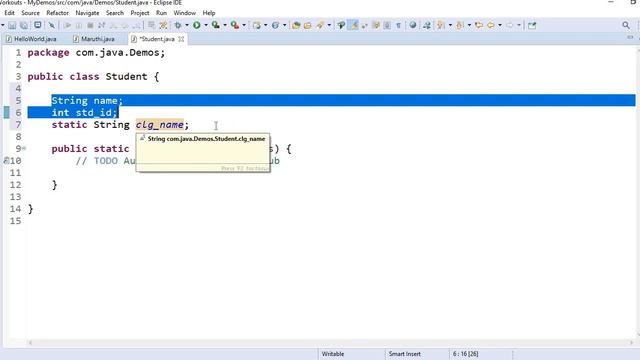
Task: Open the New Java Class dropdown arrow
Action: [284, 25]
